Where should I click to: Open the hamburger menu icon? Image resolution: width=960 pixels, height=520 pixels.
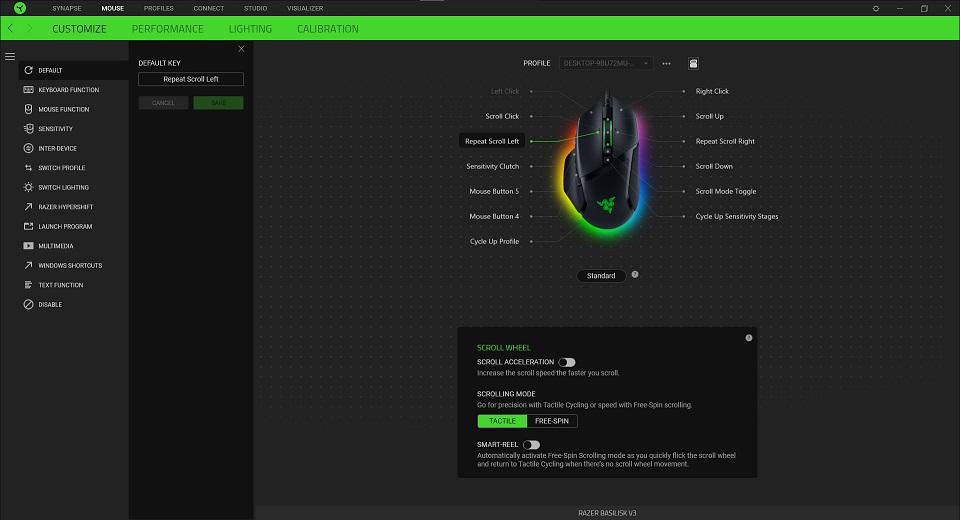click(x=10, y=56)
